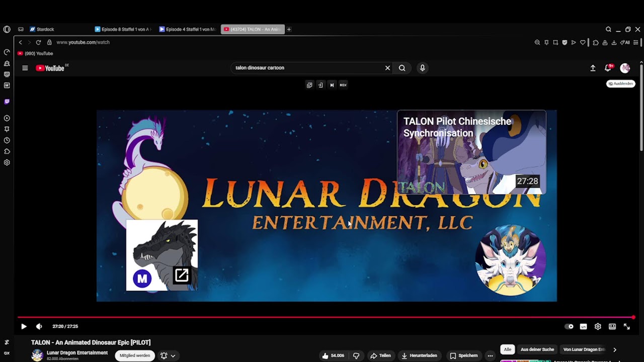The height and width of the screenshot is (362, 644).
Task: Toggle theater mode in player
Action: pyautogui.click(x=612, y=326)
